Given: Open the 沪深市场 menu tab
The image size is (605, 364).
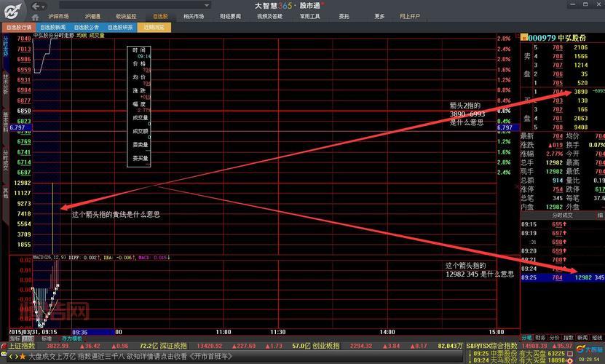Looking at the screenshot, I should 58,15.
